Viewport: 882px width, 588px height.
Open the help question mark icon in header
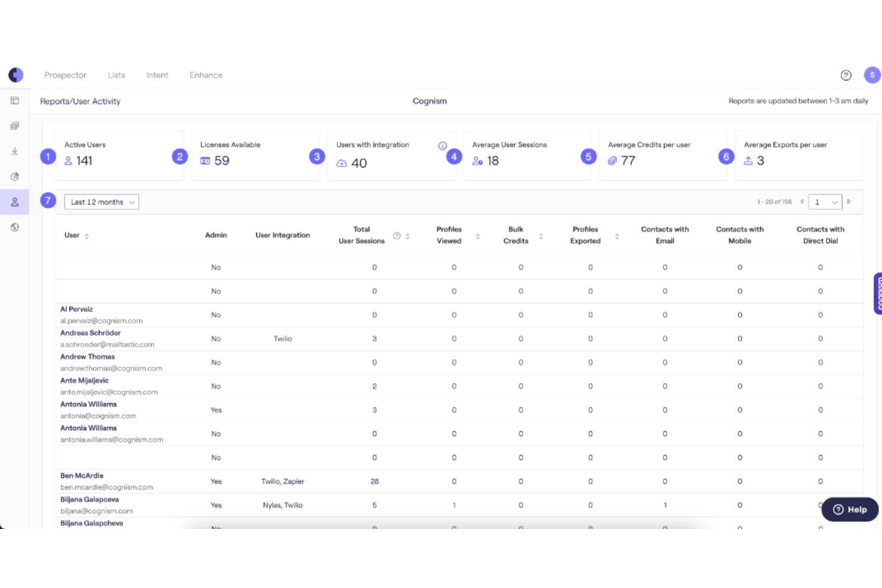[846, 75]
